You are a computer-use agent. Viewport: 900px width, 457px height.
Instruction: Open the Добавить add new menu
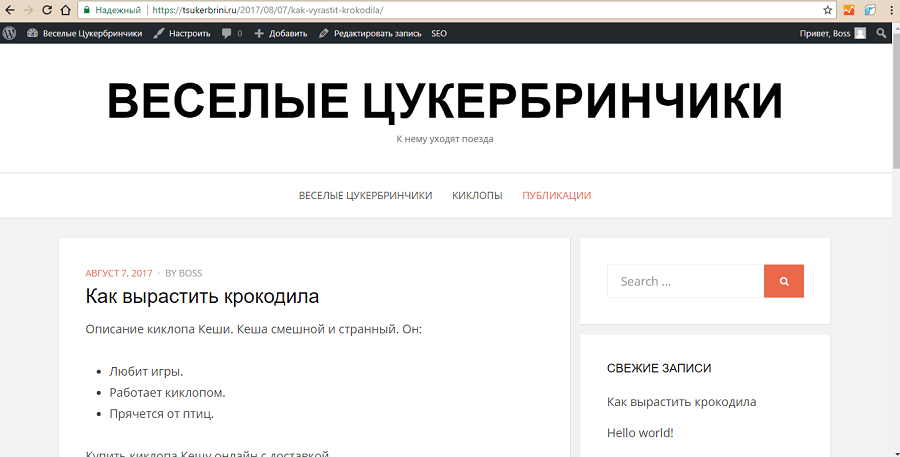281,33
